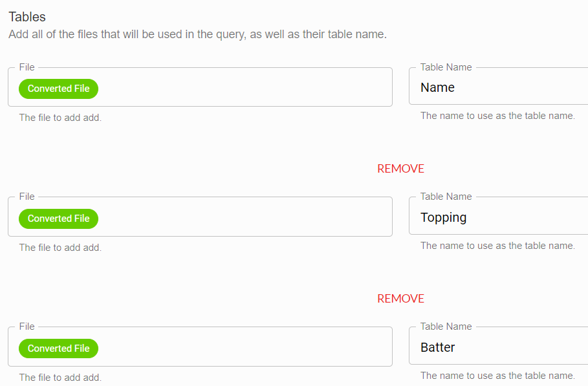Focus the Table Name field containing "Name"
Image resolution: width=588 pixels, height=386 pixels.
click(498, 87)
